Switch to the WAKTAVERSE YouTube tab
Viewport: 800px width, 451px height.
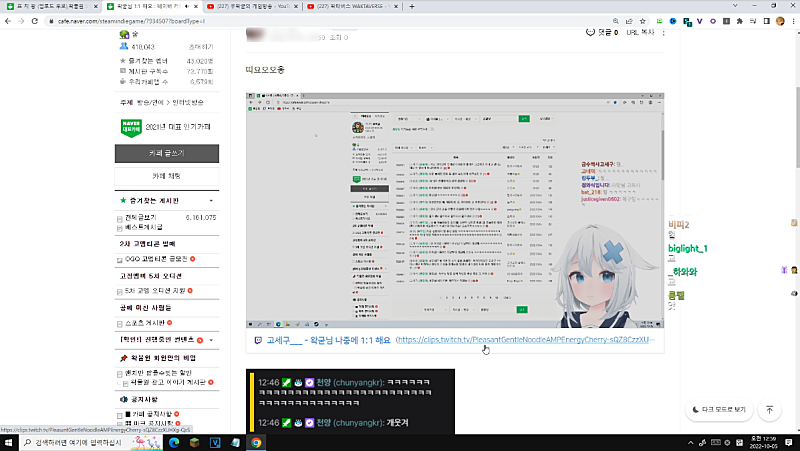pos(352,7)
